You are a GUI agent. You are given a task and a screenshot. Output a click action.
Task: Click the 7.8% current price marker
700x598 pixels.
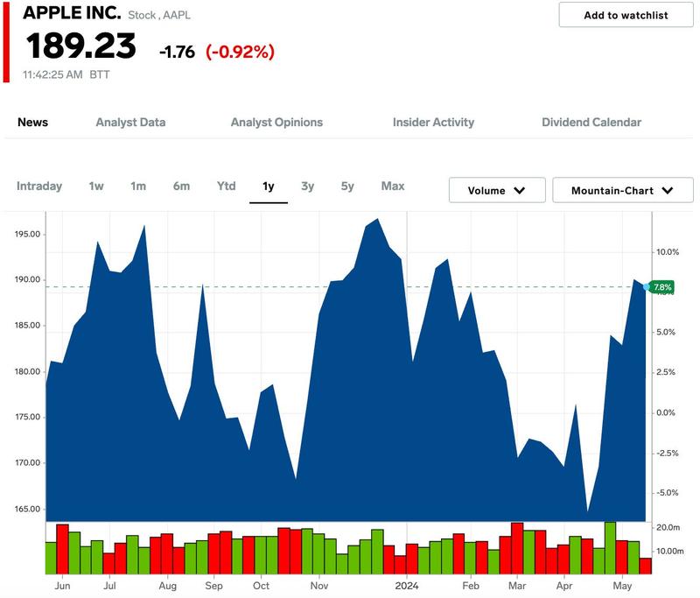tap(662, 287)
